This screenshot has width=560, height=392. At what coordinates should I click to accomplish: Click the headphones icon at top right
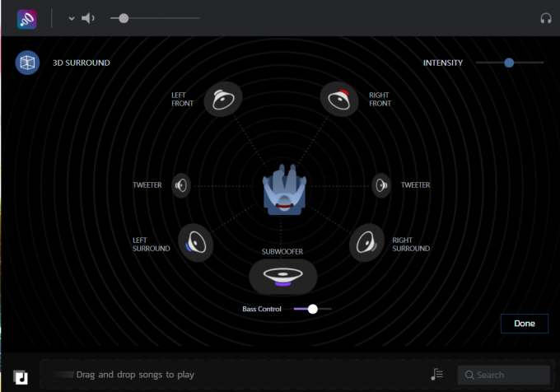click(x=546, y=18)
